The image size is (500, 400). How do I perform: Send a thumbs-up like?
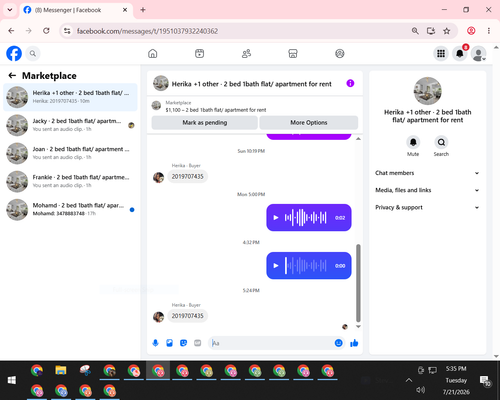pos(354,343)
